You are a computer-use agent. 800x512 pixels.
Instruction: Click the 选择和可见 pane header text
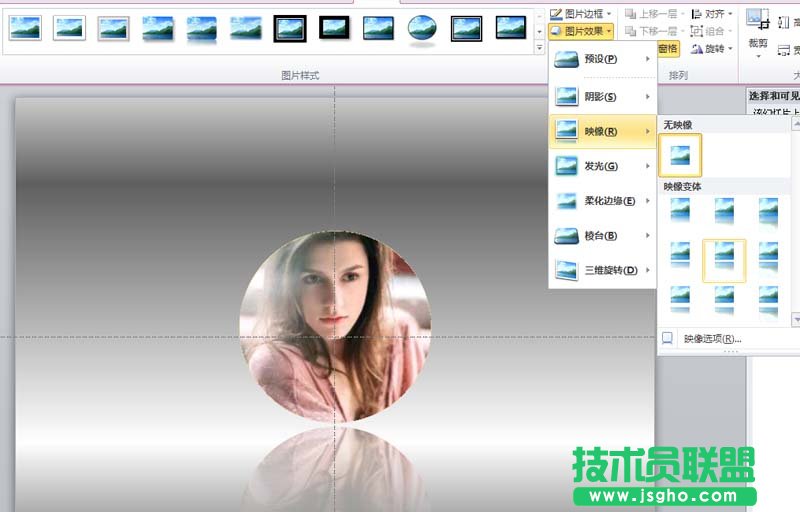[x=774, y=95]
